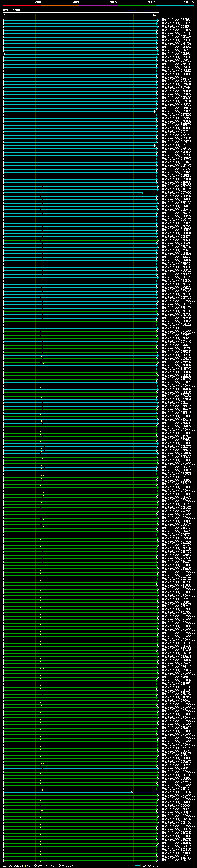Click the arrowhead of the truncated Q2TLW2 alignment
This screenshot has width=197, height=868.
(x=132, y=793)
